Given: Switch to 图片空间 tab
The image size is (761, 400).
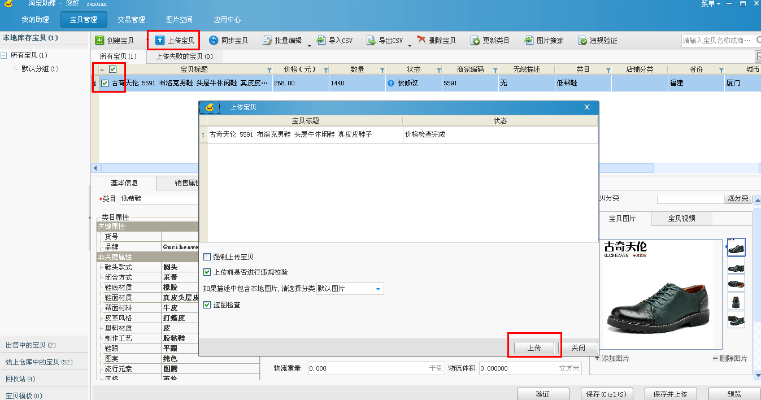Looking at the screenshot, I should (179, 19).
